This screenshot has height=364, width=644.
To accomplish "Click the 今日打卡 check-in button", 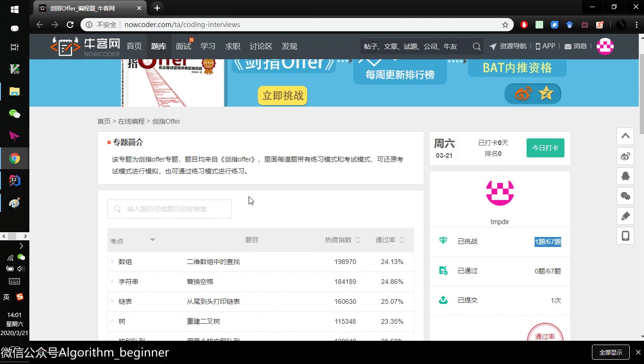I will (x=545, y=148).
